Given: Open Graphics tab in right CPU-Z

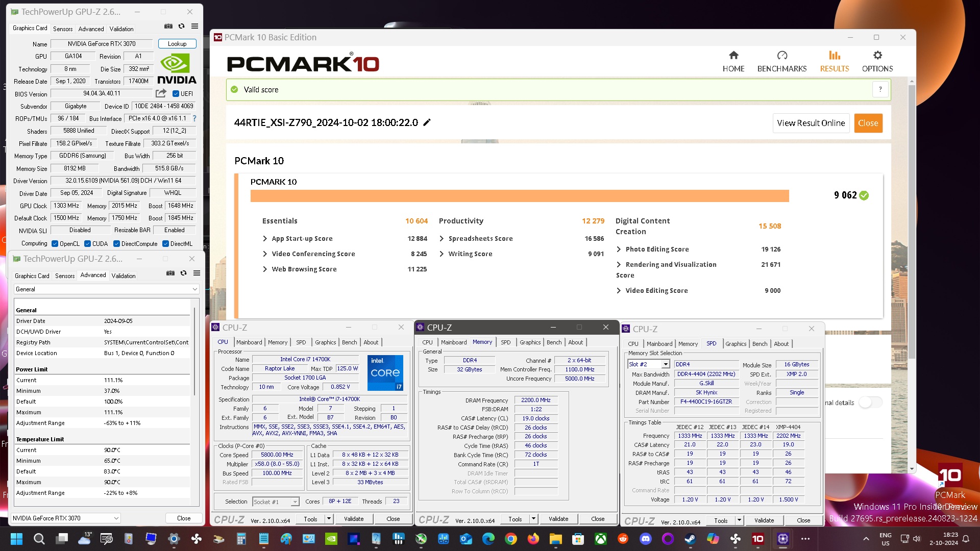Looking at the screenshot, I should (736, 344).
